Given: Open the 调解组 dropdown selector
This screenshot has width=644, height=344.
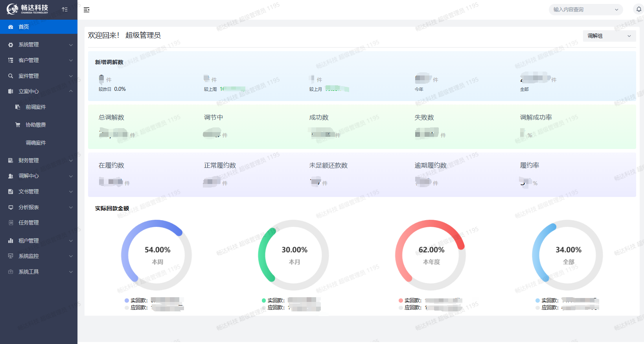Looking at the screenshot, I should [x=609, y=36].
